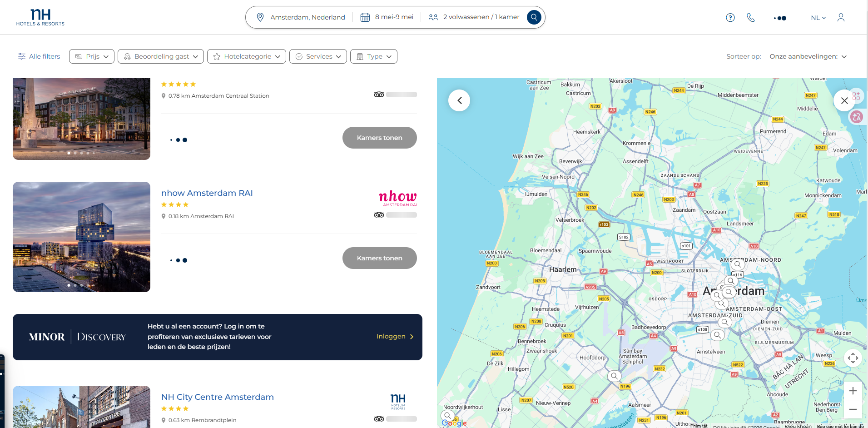Click the nhow Amsterdam RAI brand logo
The height and width of the screenshot is (428, 868).
tap(398, 198)
